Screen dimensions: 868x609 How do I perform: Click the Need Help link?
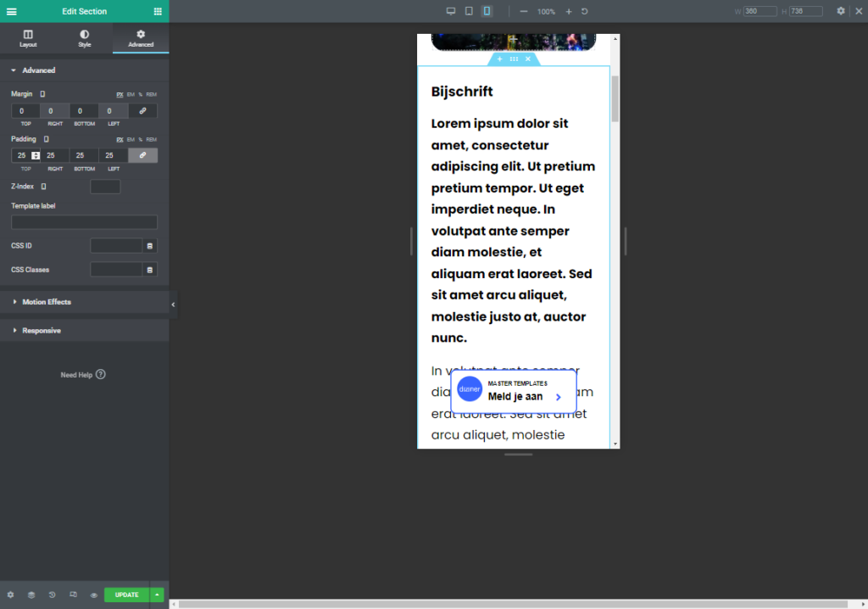click(82, 375)
